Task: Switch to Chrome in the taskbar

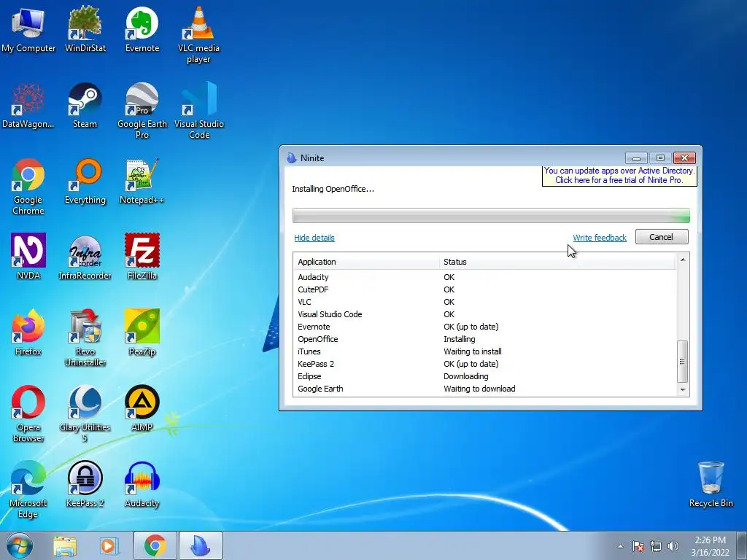Action: (x=155, y=545)
